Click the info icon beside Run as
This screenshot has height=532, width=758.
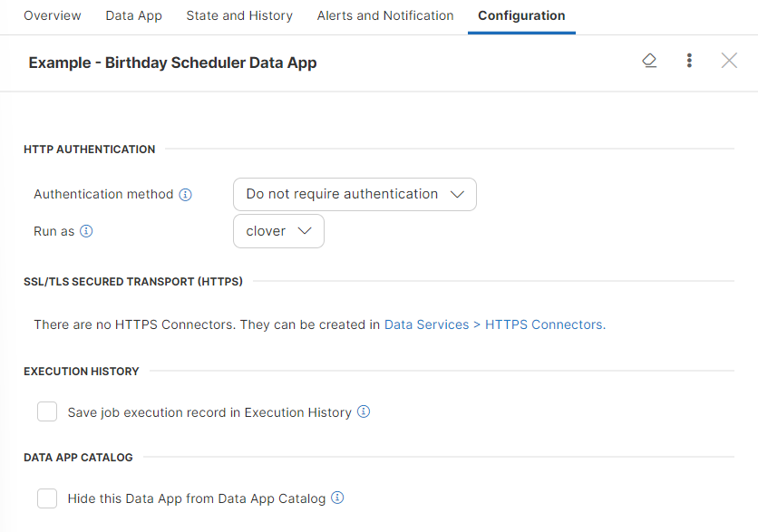tap(86, 231)
